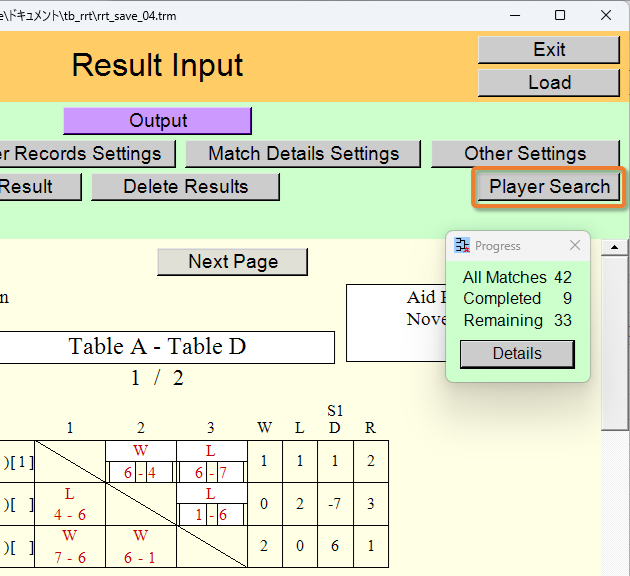Click the R column header

370,428
